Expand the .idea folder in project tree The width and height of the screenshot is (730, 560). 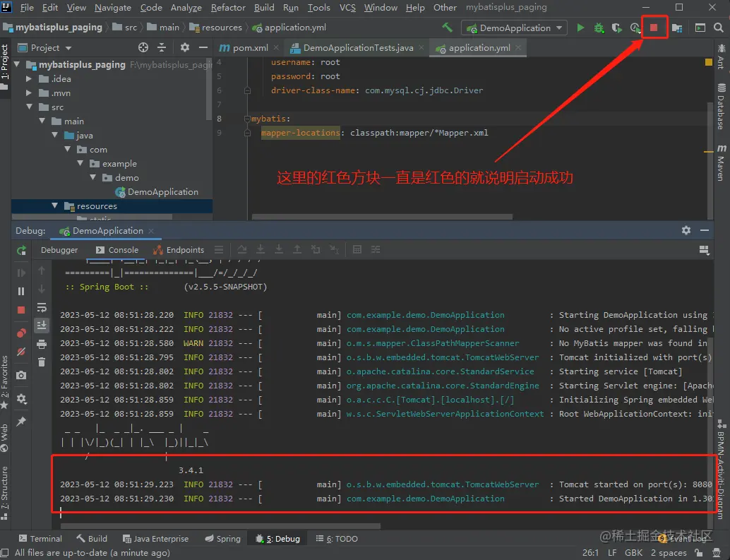[x=29, y=79]
